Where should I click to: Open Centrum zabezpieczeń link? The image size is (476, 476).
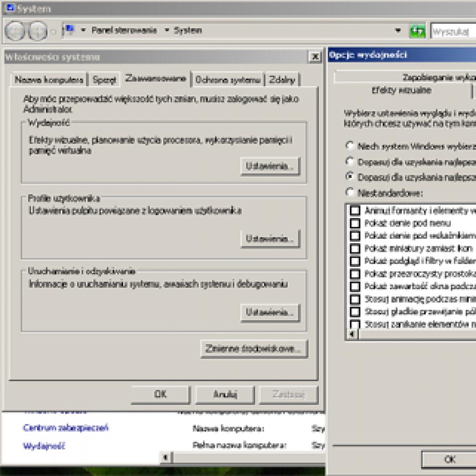[x=66, y=428]
